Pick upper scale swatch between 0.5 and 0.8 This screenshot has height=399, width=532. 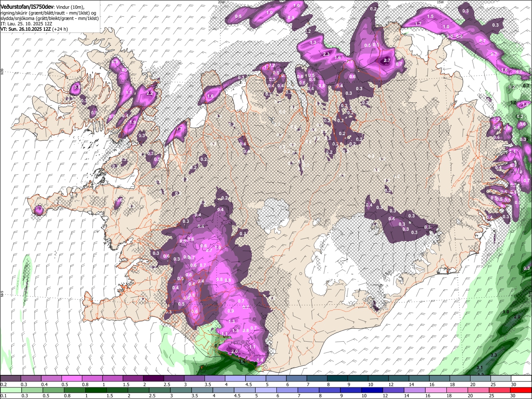(71, 379)
